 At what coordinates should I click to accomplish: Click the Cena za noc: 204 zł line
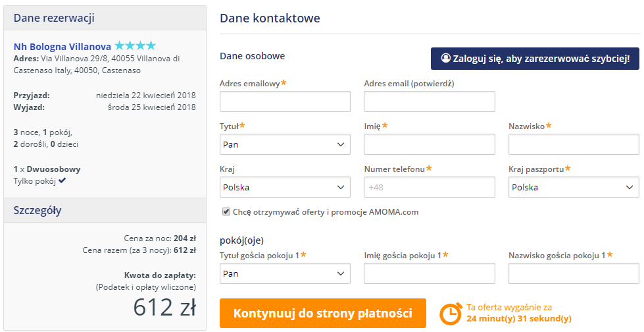pyautogui.click(x=160, y=238)
